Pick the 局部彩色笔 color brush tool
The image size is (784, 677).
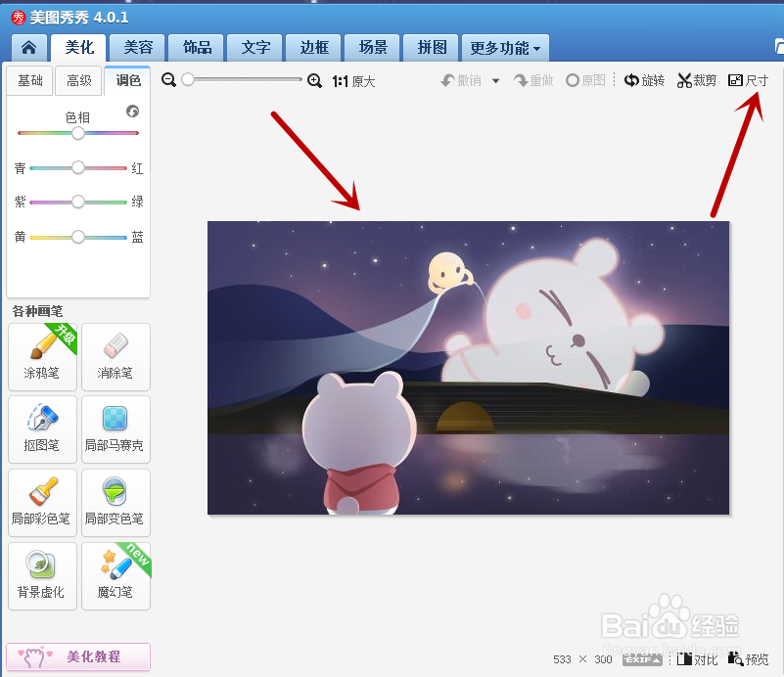[42, 503]
